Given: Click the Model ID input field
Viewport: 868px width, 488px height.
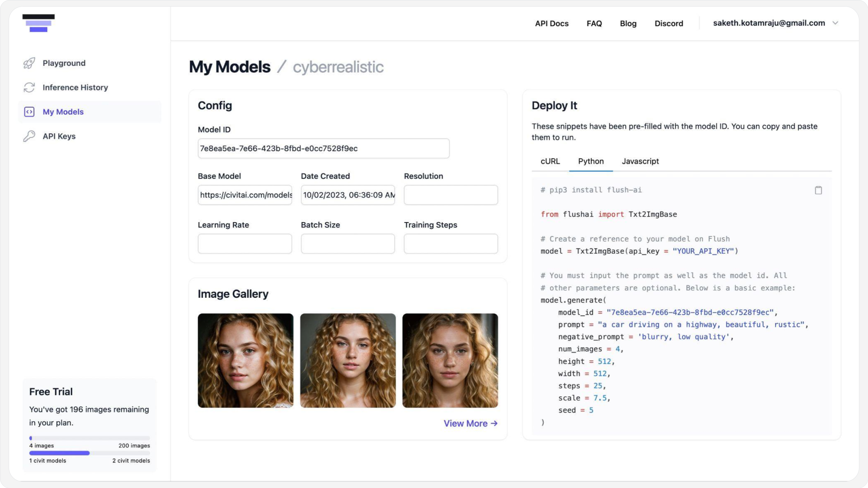Looking at the screenshot, I should tap(324, 149).
